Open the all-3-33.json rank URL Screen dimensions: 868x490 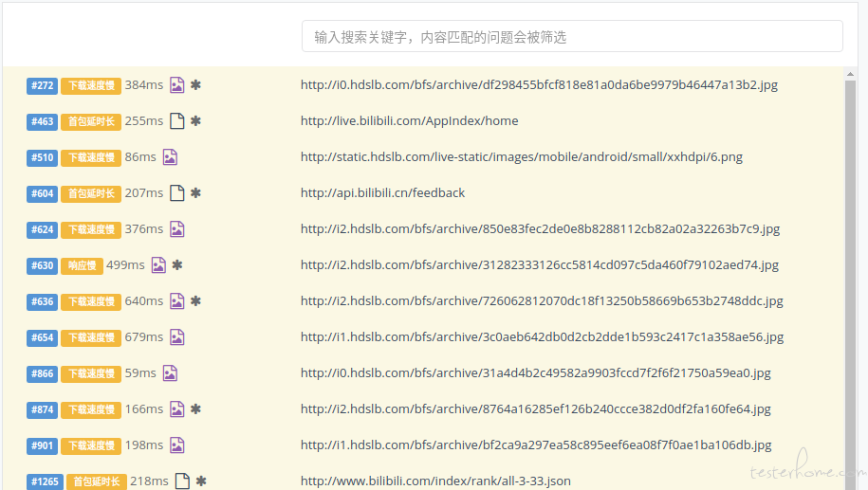click(435, 481)
